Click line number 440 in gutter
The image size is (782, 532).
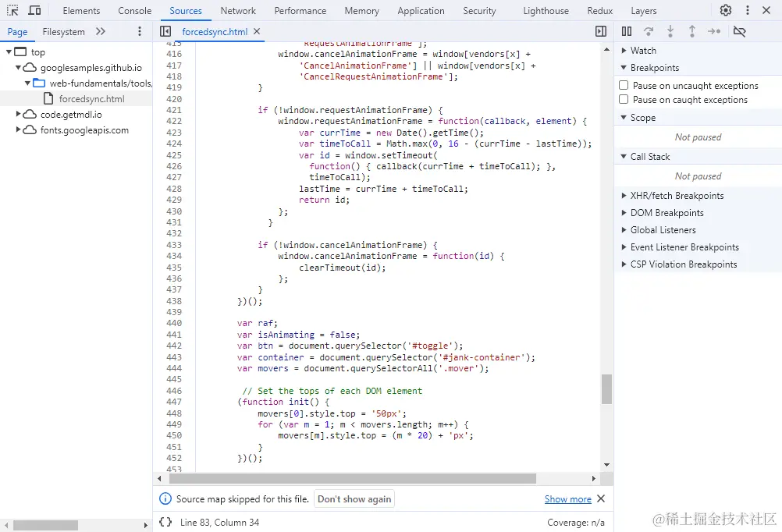point(174,323)
